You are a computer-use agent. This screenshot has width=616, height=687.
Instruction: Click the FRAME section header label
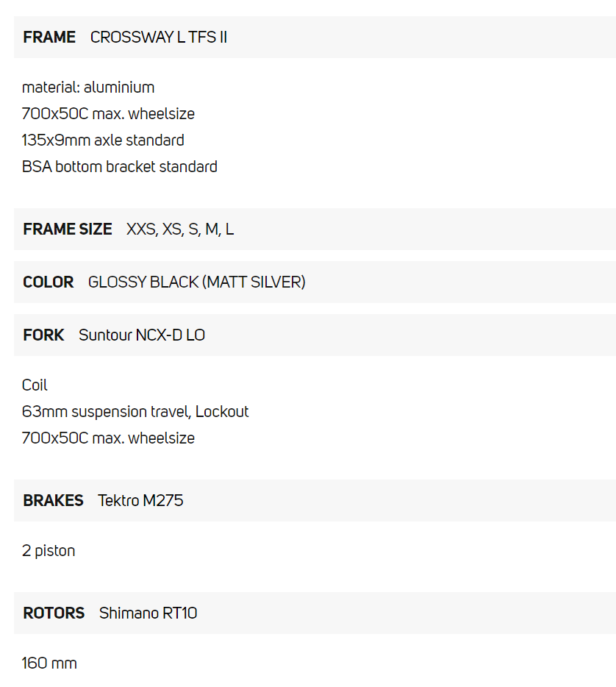tap(49, 38)
